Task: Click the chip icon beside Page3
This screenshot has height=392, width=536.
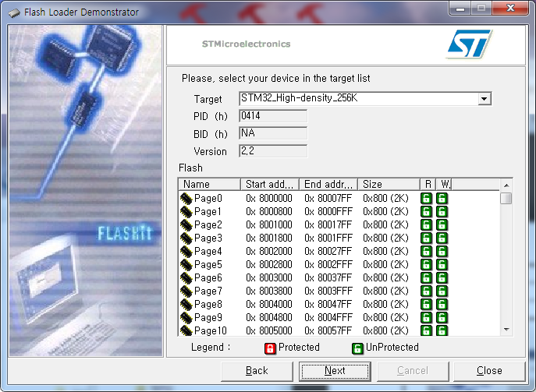Action: (186, 238)
